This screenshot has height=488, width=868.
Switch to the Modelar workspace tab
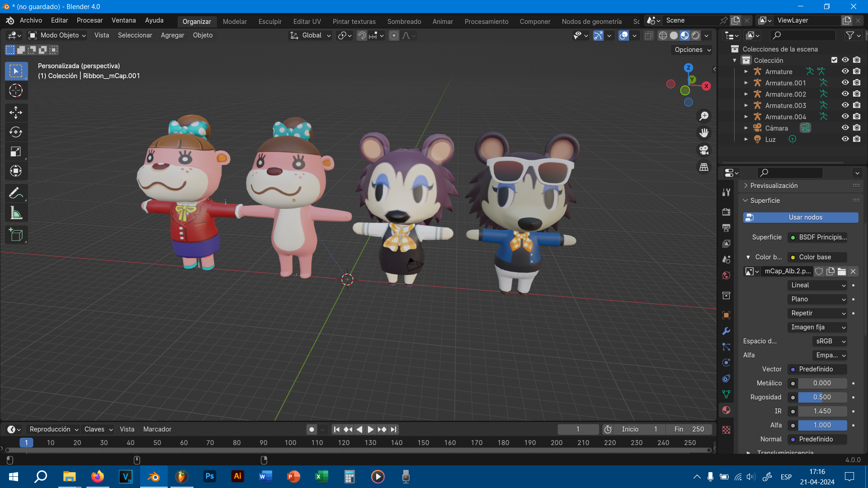tap(235, 21)
